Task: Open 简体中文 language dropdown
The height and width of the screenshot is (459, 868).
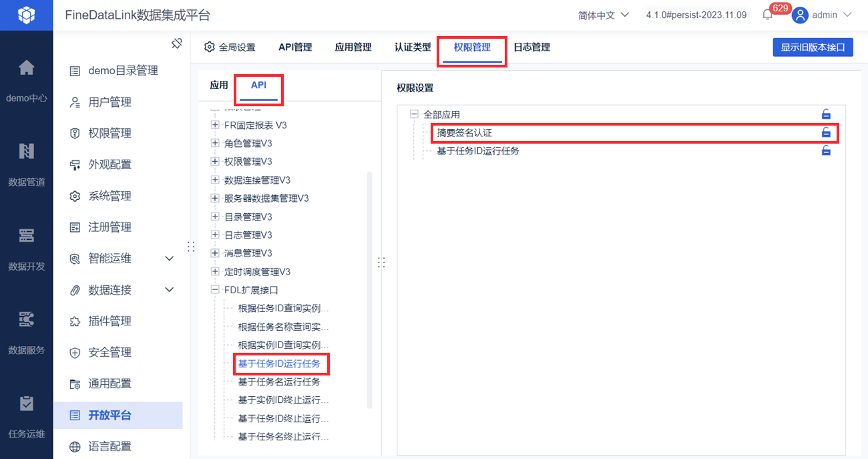Action: point(604,15)
